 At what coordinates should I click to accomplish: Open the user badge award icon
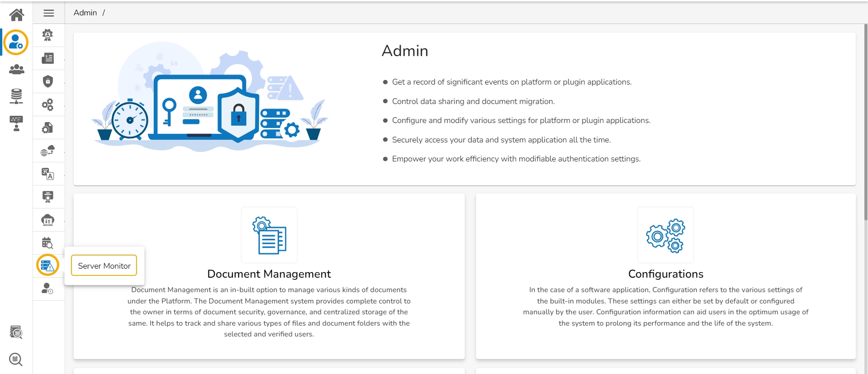47,35
